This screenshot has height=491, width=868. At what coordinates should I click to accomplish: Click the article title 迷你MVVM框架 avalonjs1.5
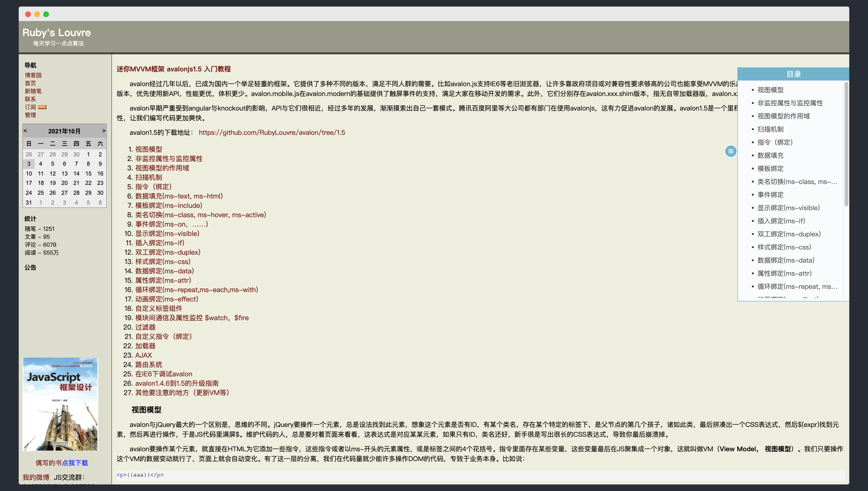[173, 69]
